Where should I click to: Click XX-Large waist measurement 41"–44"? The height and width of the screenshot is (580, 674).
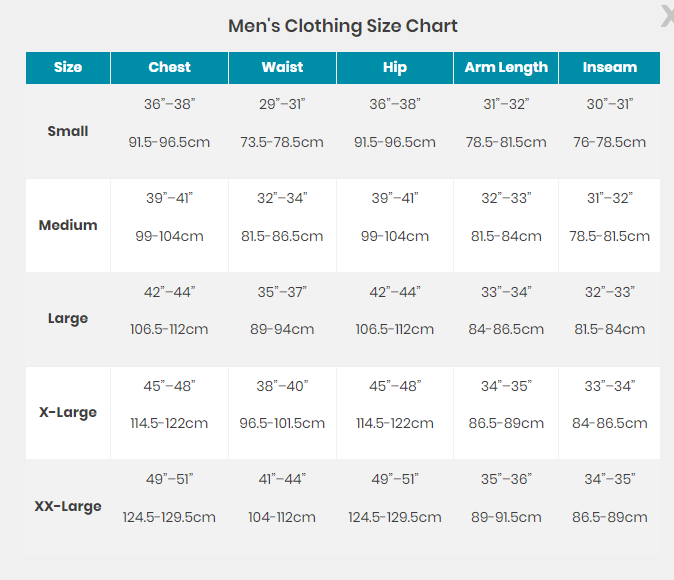(282, 479)
